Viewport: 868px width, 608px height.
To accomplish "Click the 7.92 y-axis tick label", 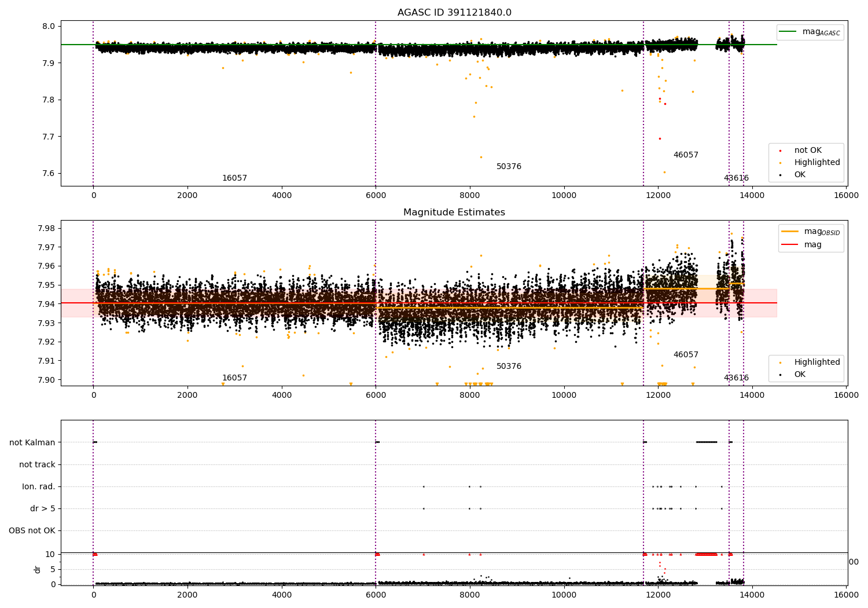I will coord(46,342).
